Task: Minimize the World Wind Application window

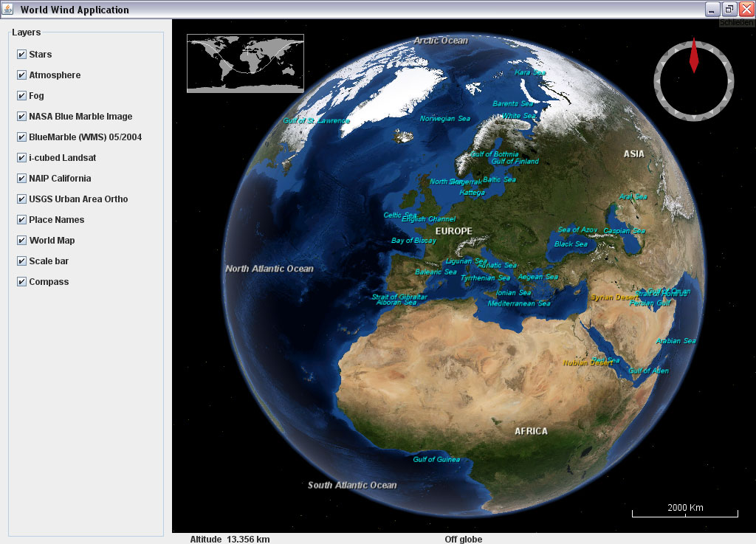Action: pyautogui.click(x=712, y=9)
